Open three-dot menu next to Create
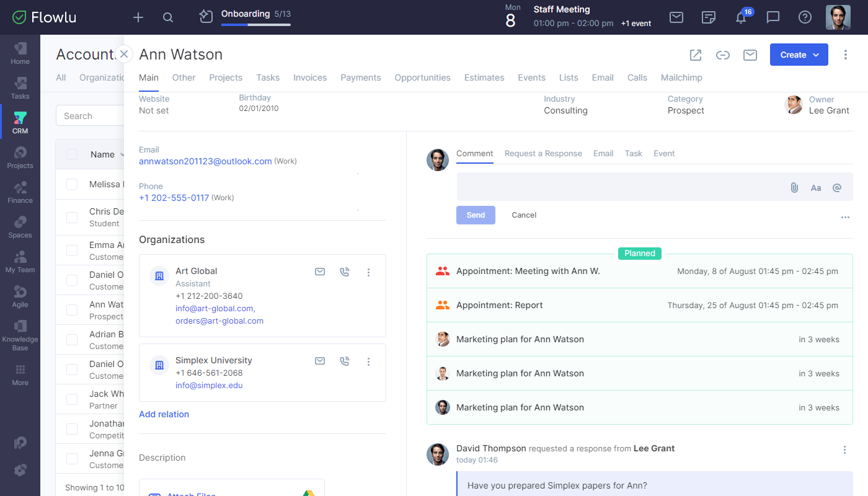This screenshot has height=496, width=868. [846, 55]
